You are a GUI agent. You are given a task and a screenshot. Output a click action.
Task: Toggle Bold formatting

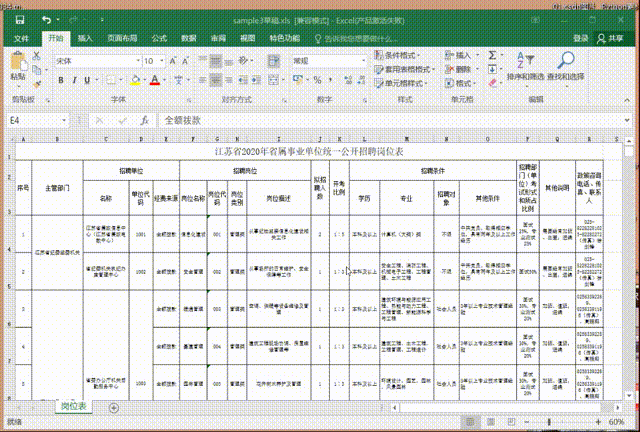(x=61, y=80)
